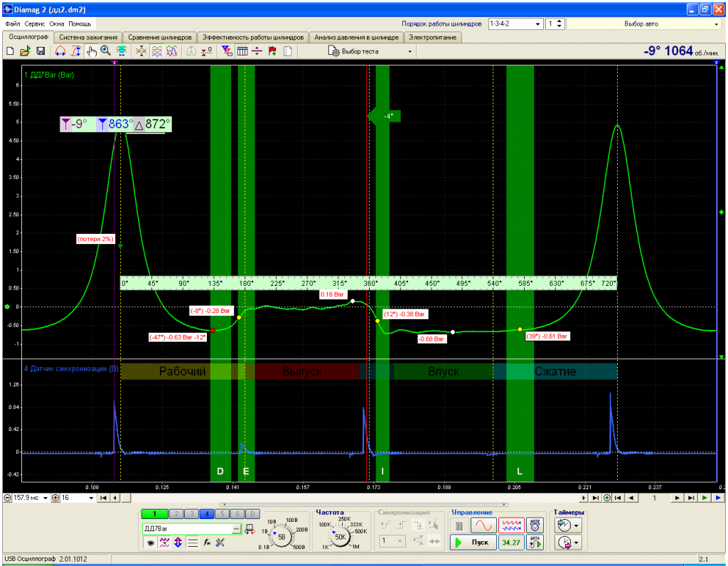Select channel 5 button
The height and width of the screenshot is (566, 728).
pyautogui.click(x=223, y=513)
